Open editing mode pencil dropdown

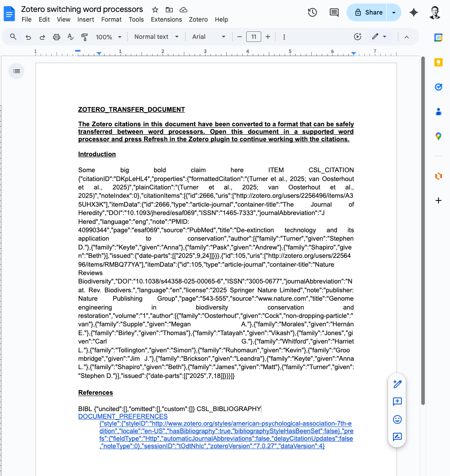click(x=379, y=37)
